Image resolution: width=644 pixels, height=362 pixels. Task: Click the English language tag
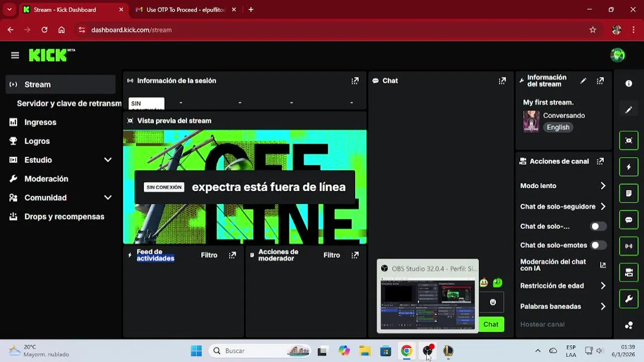pos(558,127)
